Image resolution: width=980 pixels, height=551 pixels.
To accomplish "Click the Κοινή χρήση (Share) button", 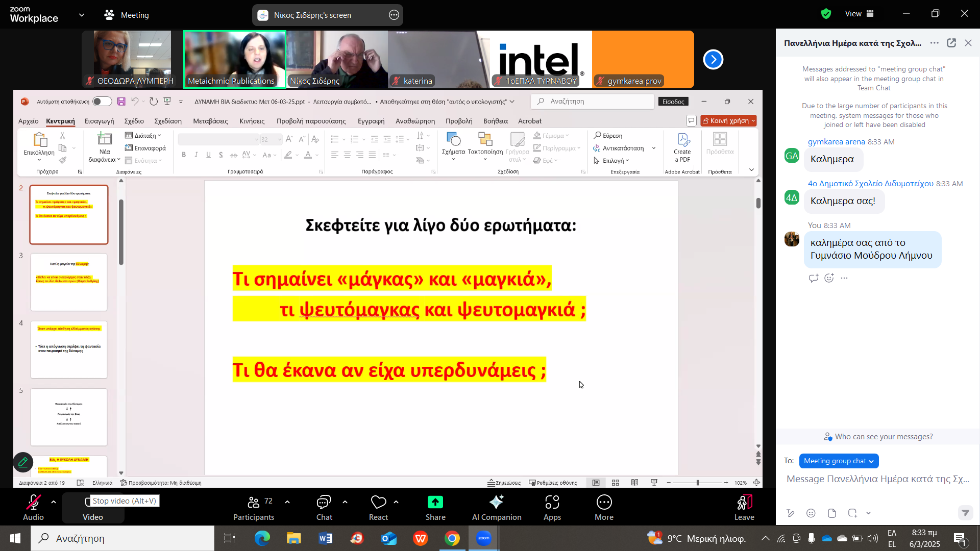I will pyautogui.click(x=728, y=121).
